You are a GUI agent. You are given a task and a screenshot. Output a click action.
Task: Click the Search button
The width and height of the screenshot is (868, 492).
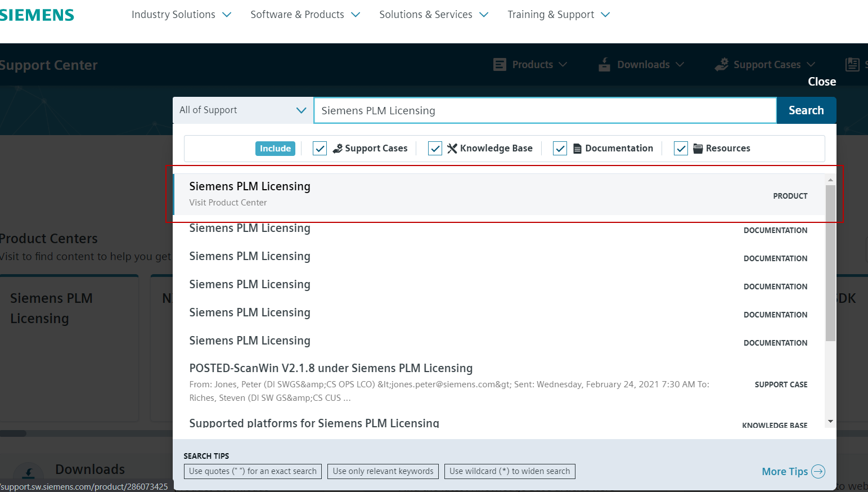[x=806, y=110]
